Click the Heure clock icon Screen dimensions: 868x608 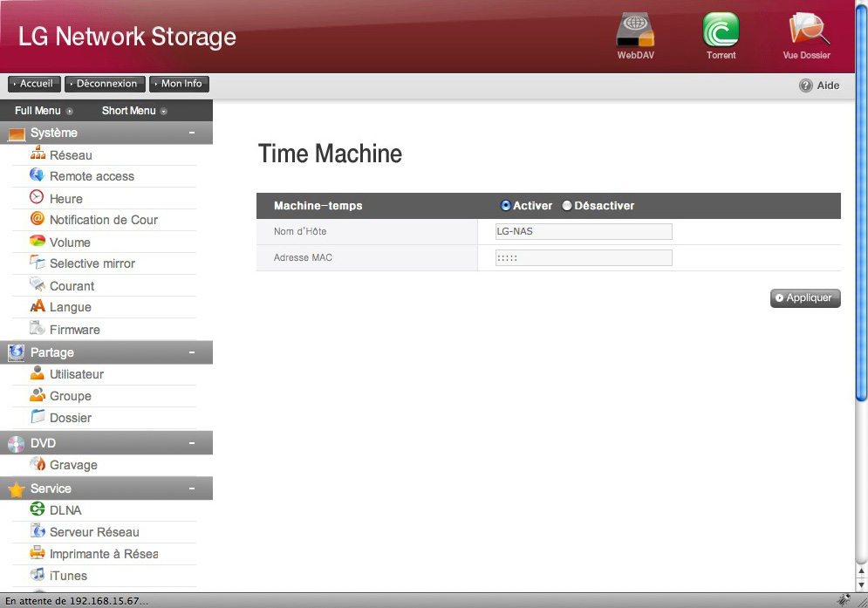pyautogui.click(x=38, y=198)
